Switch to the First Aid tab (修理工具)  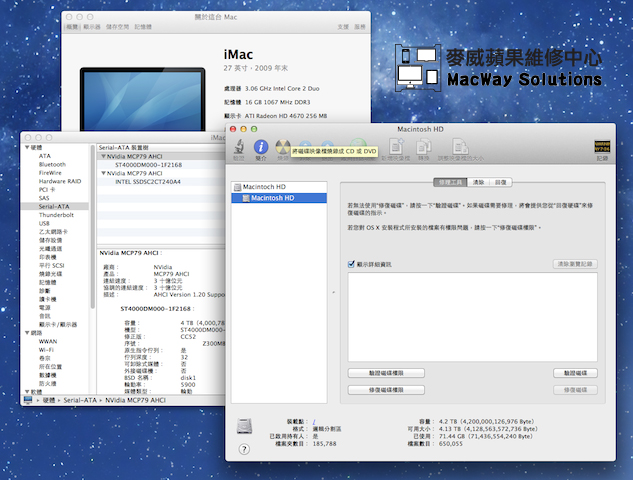(450, 182)
